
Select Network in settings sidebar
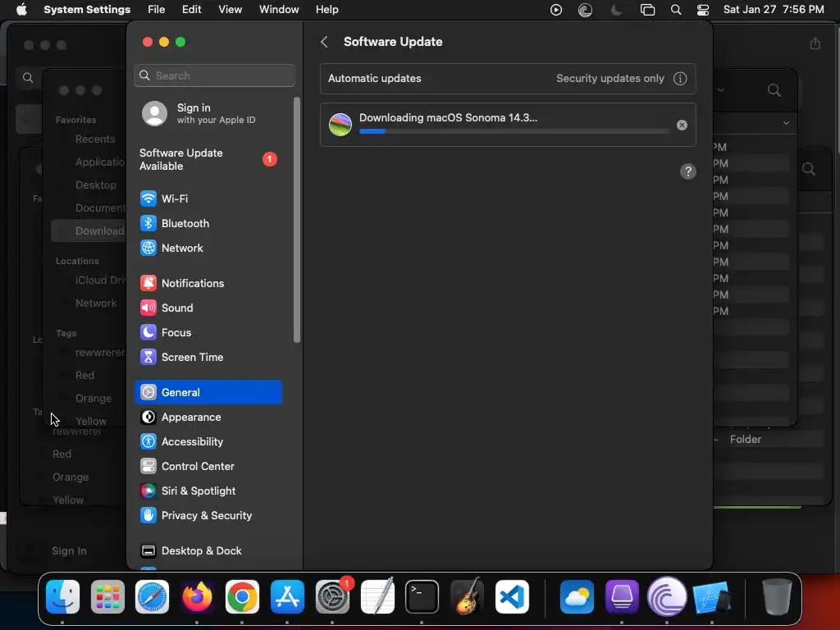[x=208, y=248]
